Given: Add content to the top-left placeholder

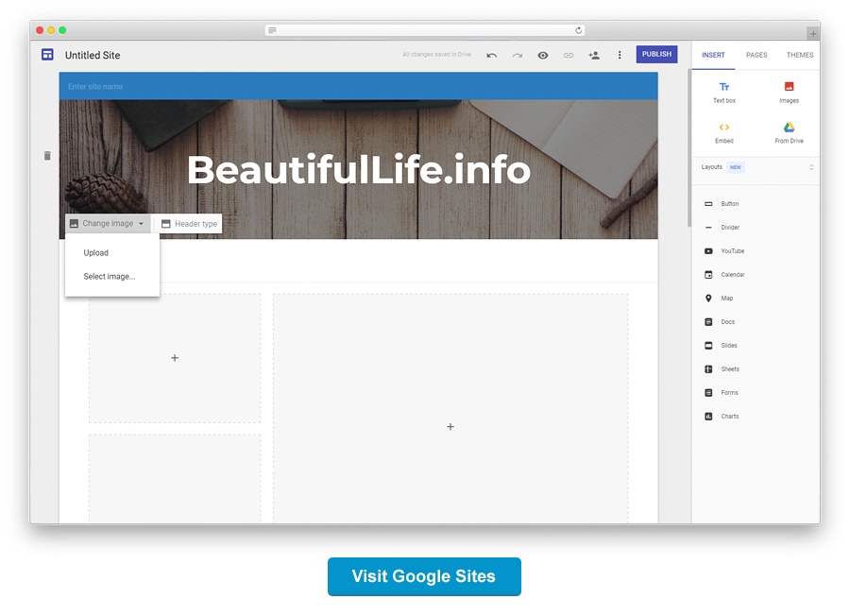Looking at the screenshot, I should pos(175,358).
